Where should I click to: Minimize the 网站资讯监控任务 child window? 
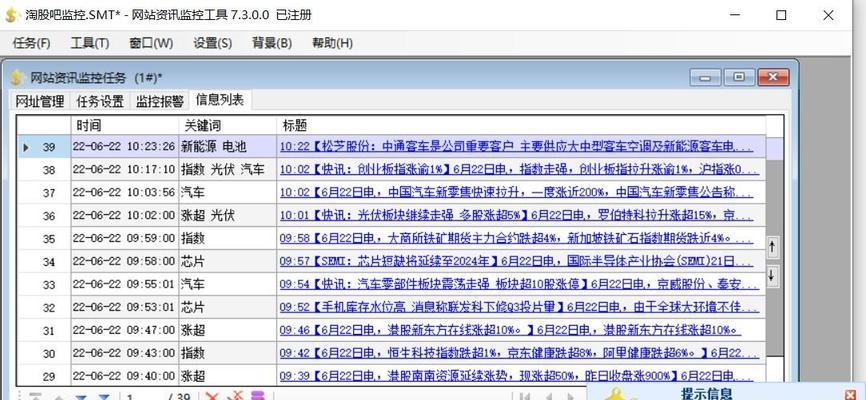point(705,77)
